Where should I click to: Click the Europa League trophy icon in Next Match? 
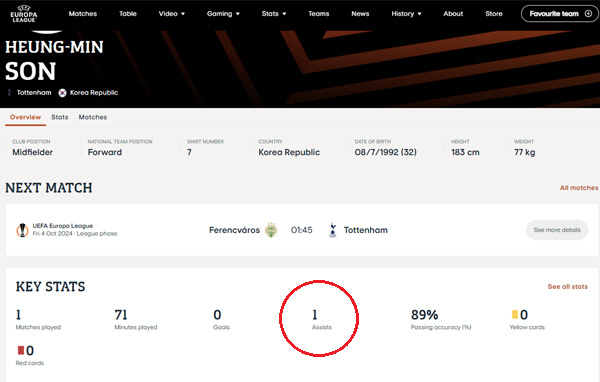[x=22, y=230]
